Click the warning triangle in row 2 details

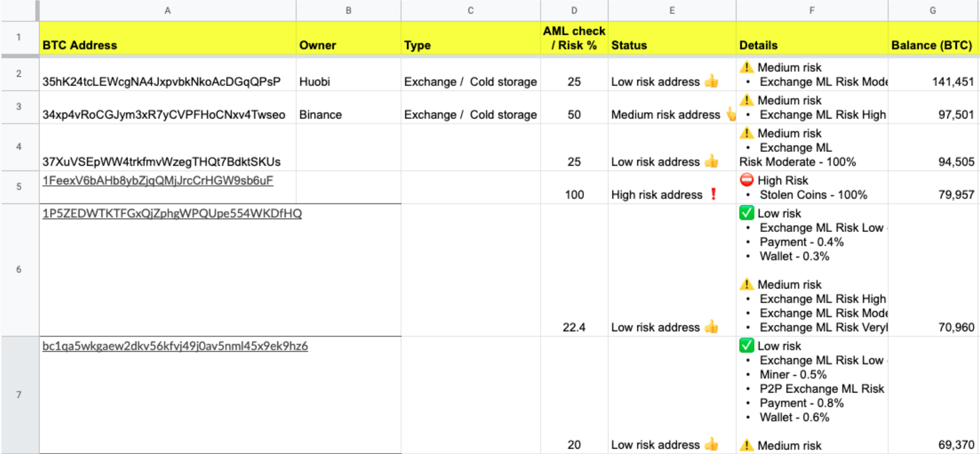pyautogui.click(x=746, y=67)
